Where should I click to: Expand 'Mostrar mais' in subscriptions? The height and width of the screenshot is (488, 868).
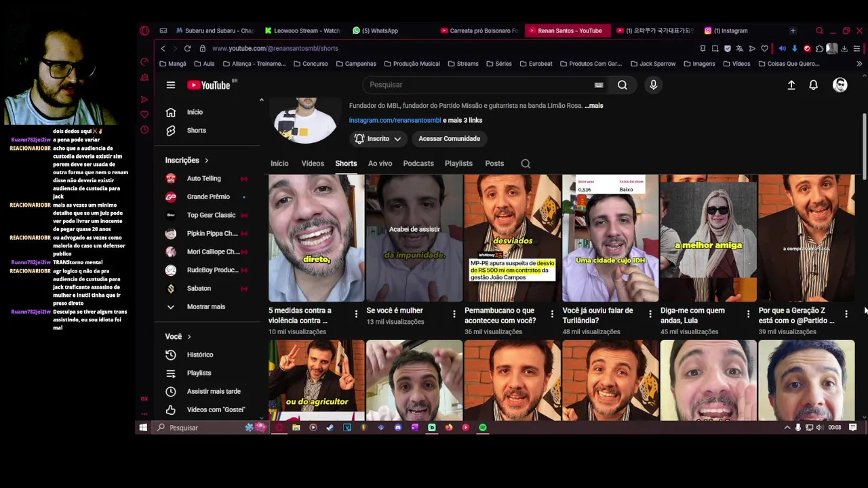click(206, 306)
